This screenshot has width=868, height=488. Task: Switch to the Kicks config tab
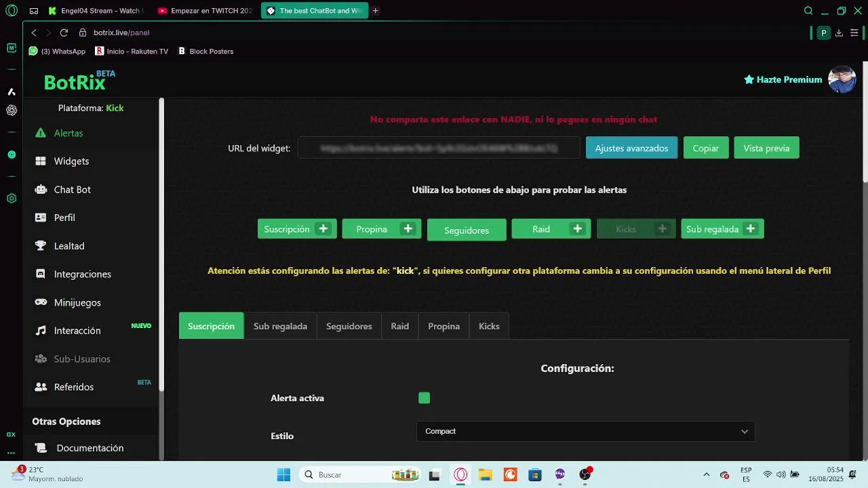489,326
